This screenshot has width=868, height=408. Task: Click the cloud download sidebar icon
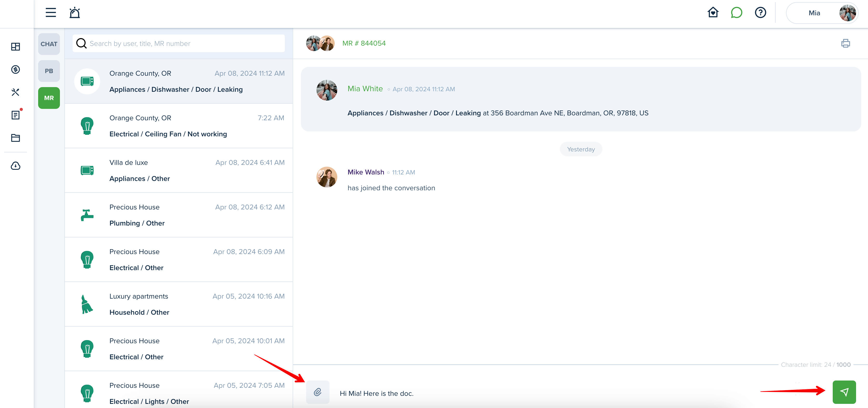16,166
